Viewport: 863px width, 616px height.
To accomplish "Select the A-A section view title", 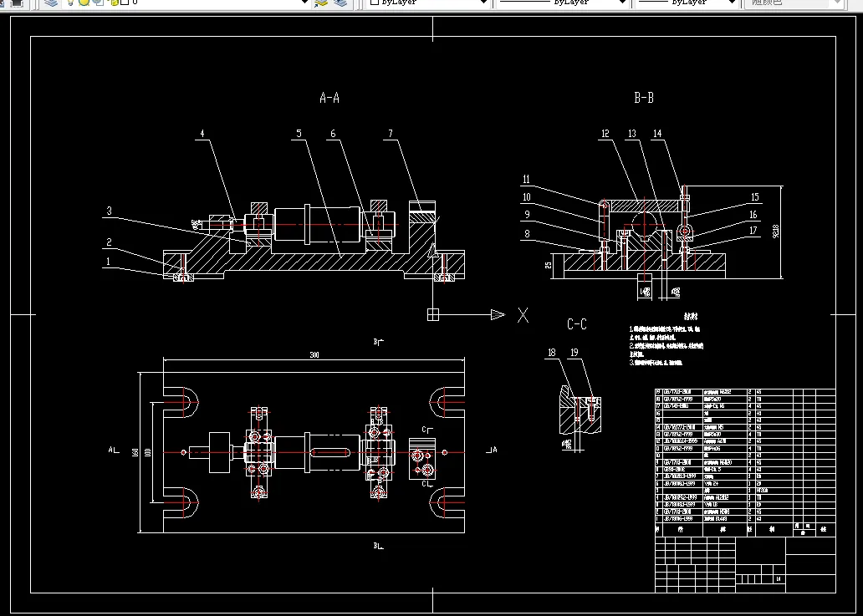I will 329,98.
